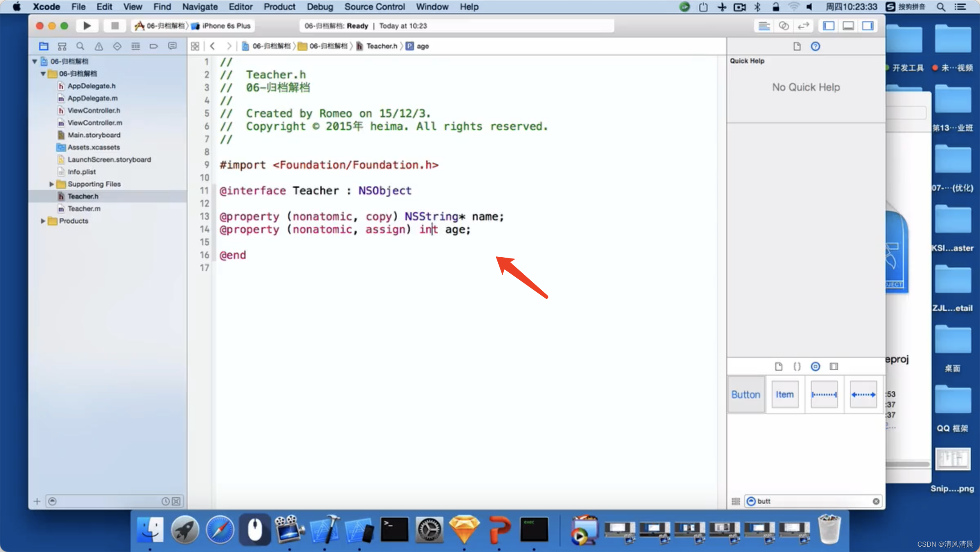Open the find navigator magnifier
Viewport: 980px width, 552px height.
pos(80,46)
